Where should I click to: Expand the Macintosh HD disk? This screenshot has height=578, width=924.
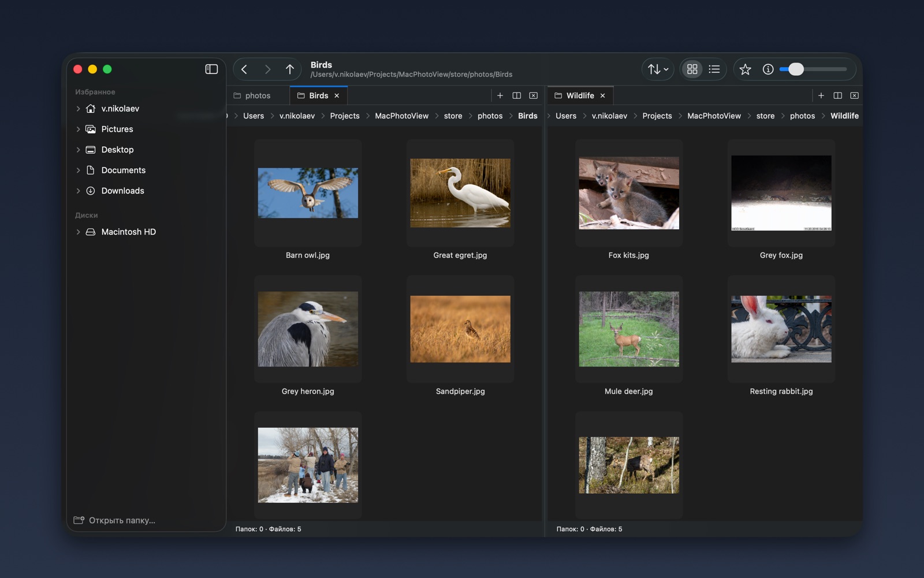(x=78, y=232)
